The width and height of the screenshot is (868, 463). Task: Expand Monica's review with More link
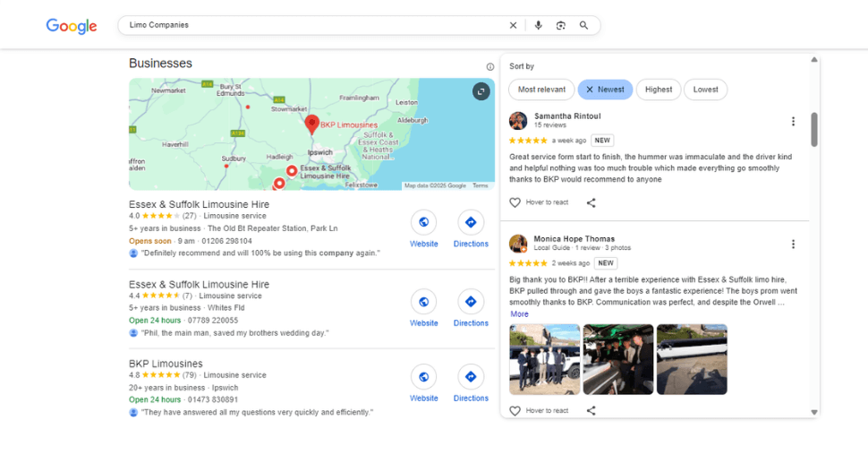pos(519,314)
